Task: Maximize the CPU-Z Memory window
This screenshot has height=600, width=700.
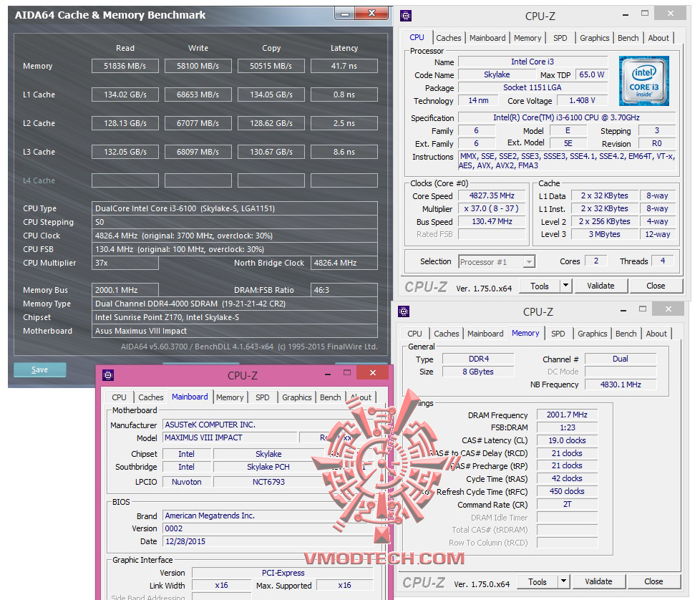Action: [643, 309]
